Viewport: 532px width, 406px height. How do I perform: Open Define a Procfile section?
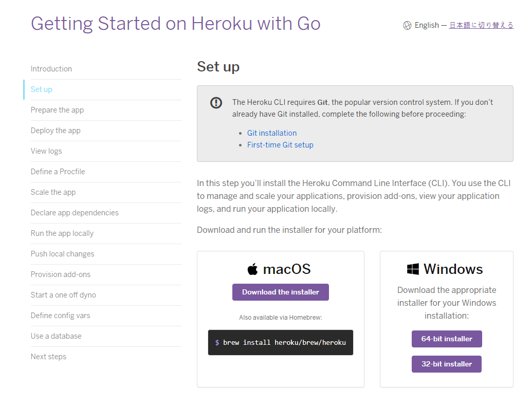click(58, 172)
